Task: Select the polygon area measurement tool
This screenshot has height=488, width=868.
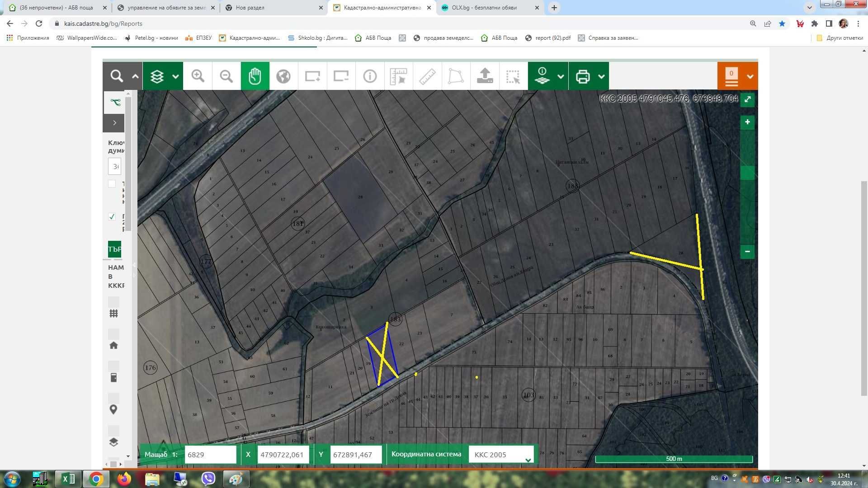Action: tap(456, 76)
